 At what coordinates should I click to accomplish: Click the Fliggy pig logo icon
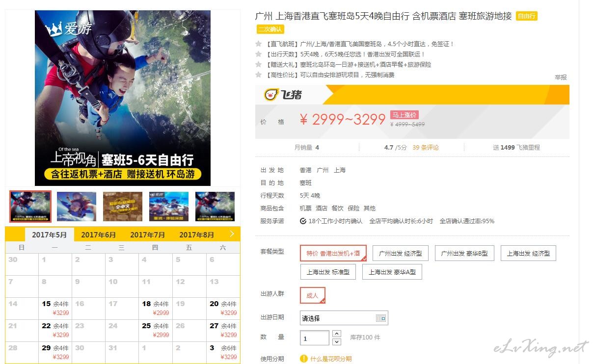point(271,94)
